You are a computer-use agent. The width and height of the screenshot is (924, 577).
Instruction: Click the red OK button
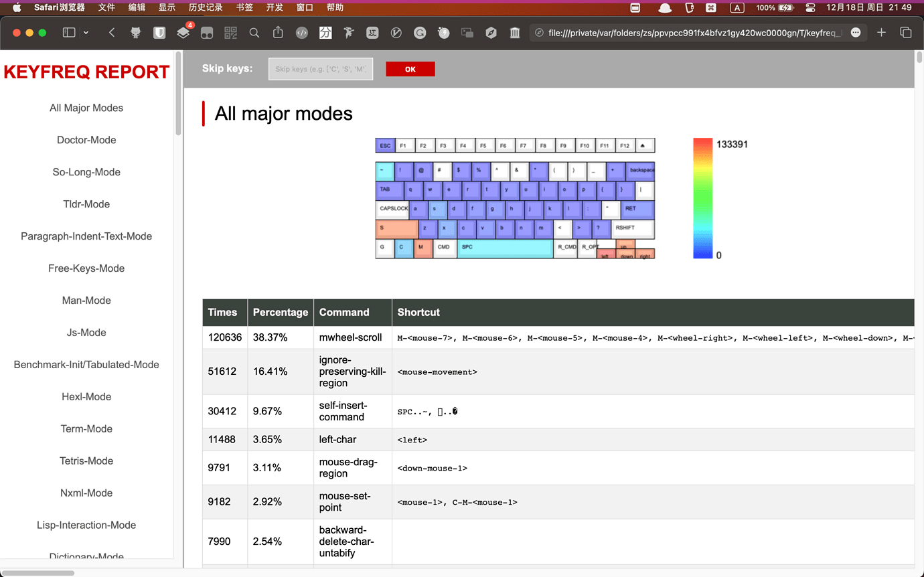[410, 68]
